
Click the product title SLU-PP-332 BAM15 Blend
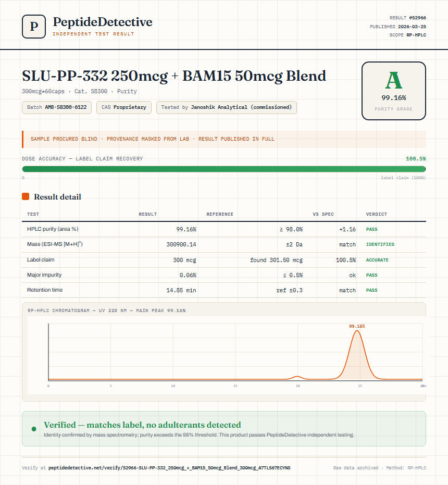174,76
